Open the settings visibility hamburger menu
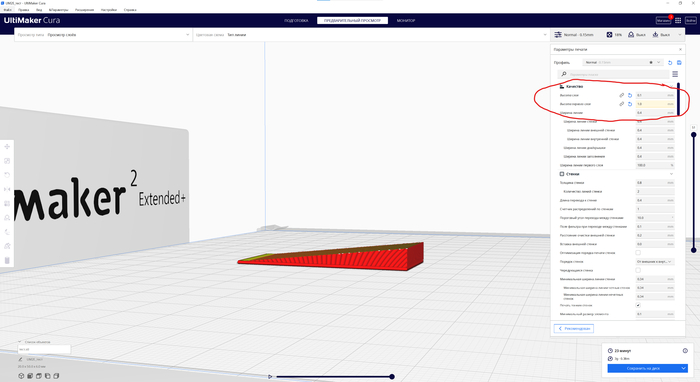This screenshot has height=382, width=700. pyautogui.click(x=675, y=74)
